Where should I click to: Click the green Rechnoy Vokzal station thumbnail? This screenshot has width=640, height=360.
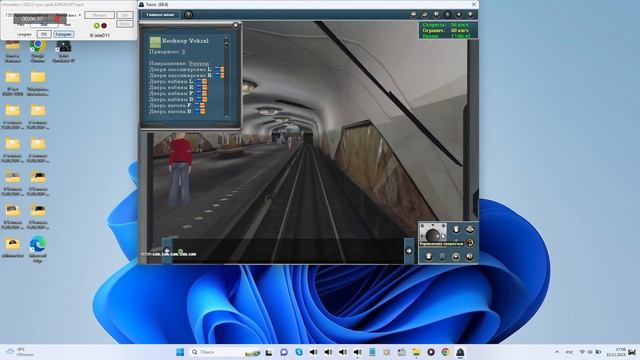pos(155,42)
